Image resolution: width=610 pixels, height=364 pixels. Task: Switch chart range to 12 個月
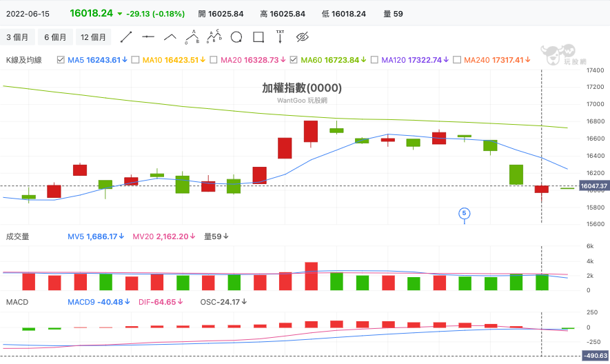93,37
